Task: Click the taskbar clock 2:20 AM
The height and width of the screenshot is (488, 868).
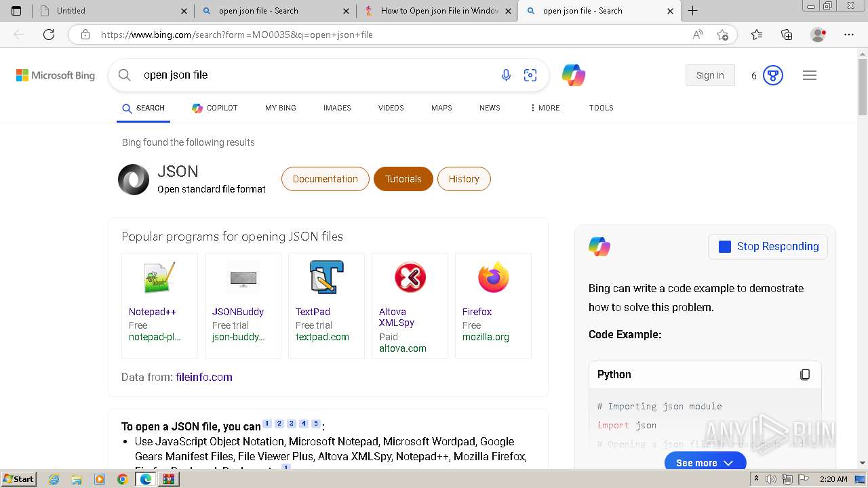Action: [x=833, y=479]
